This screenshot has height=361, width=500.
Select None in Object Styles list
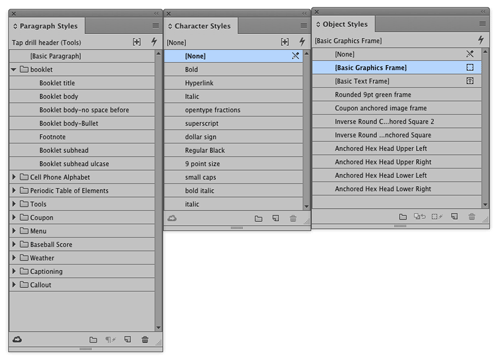(x=397, y=54)
